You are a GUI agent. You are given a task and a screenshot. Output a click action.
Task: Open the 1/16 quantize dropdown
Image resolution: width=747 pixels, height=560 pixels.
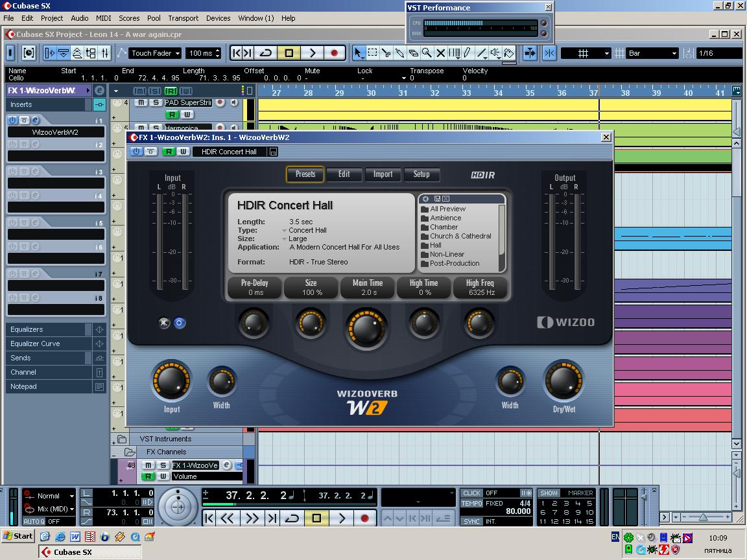719,53
